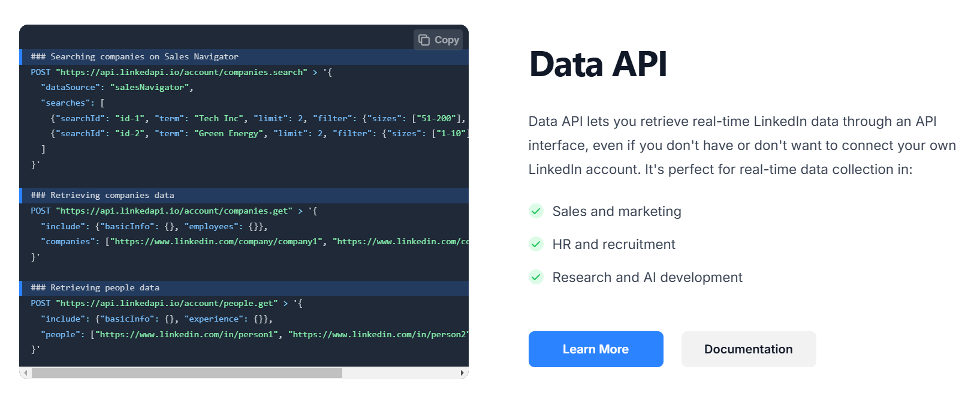Click the "include" line with "employees"
Screen dimensions: 980x399
[154, 226]
